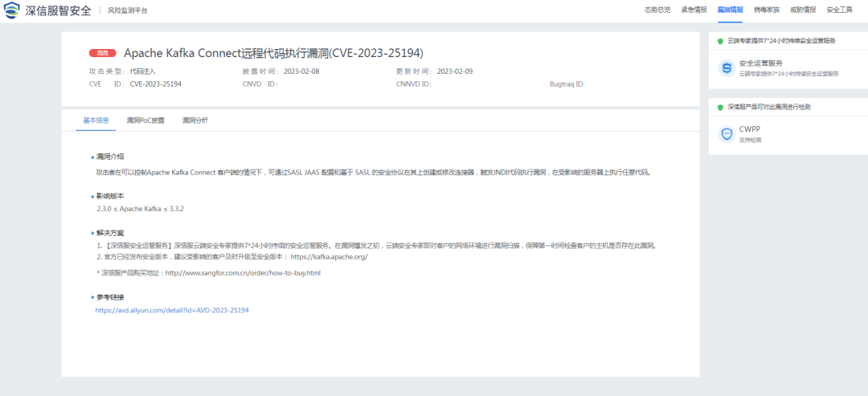868x396 pixels.
Task: Click the 风险监测平台 header text
Action: tap(128, 10)
